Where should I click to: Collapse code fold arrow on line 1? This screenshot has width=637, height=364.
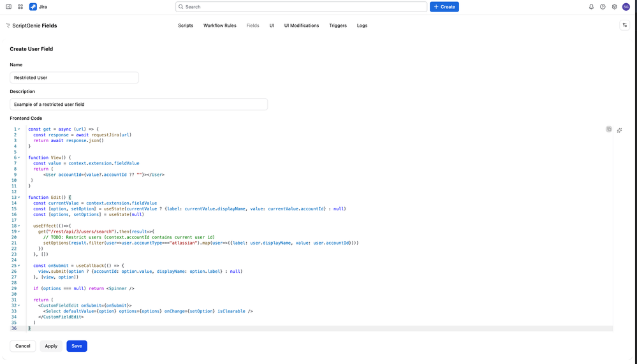[19, 129]
